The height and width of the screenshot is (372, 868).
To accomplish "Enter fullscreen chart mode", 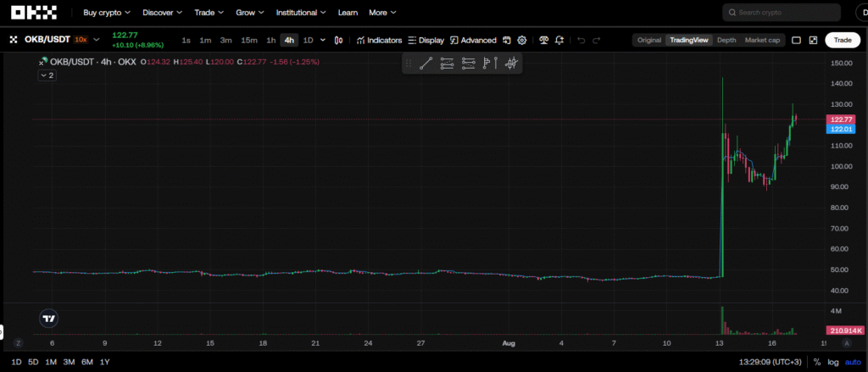I will click(x=813, y=40).
